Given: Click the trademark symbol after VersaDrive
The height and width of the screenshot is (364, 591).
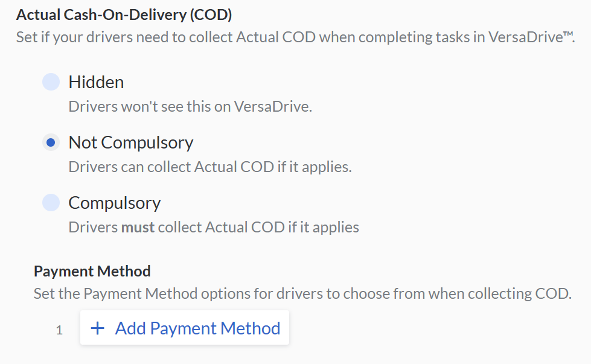Looking at the screenshot, I should pos(567,36).
